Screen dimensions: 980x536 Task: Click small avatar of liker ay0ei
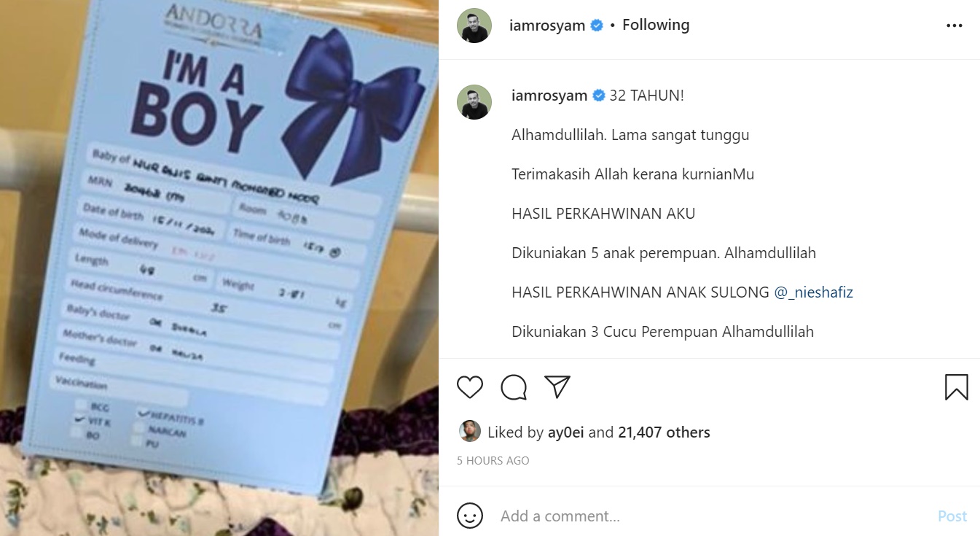click(469, 432)
